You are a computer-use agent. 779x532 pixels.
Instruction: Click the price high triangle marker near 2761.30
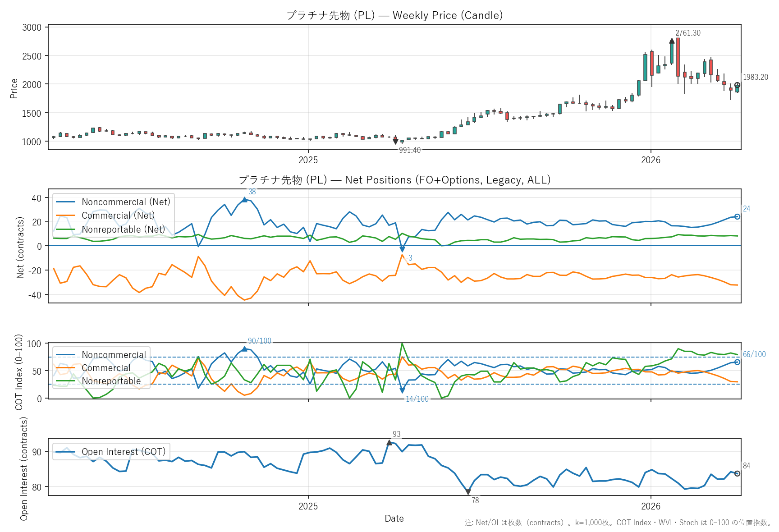672,41
